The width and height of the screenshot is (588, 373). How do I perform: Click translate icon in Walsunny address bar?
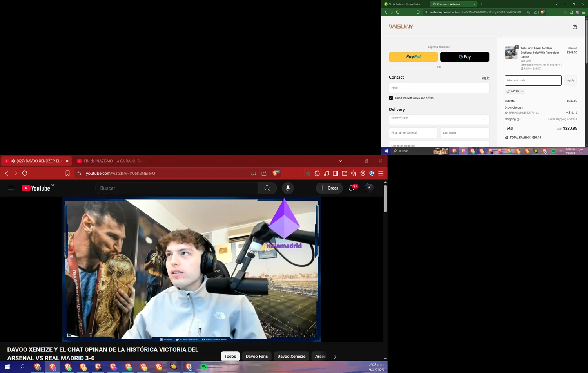click(528, 12)
